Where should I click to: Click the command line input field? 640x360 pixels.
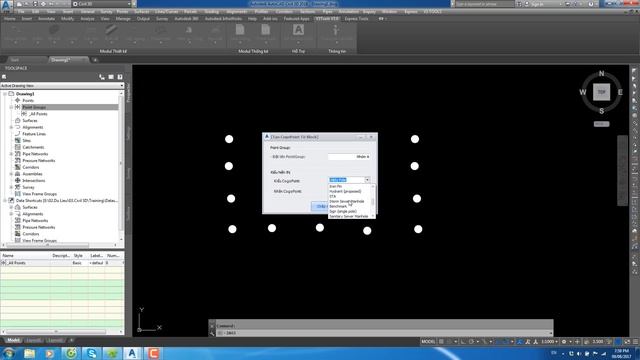click(384, 333)
